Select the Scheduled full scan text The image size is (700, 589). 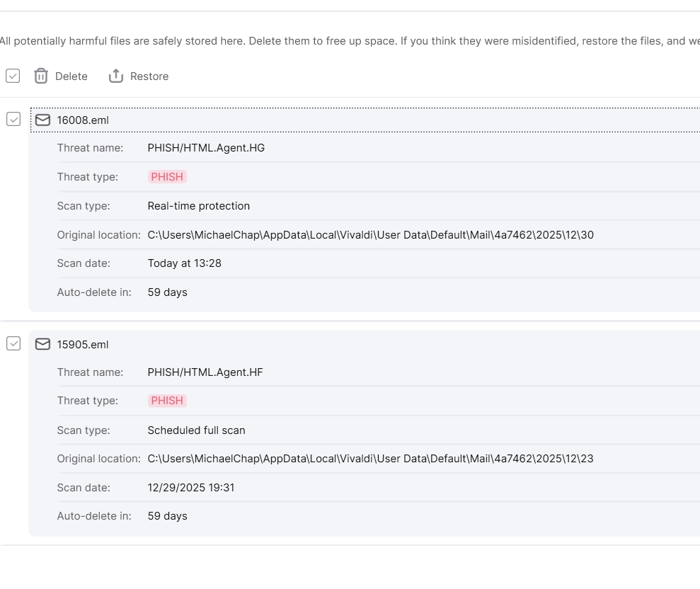tap(197, 430)
